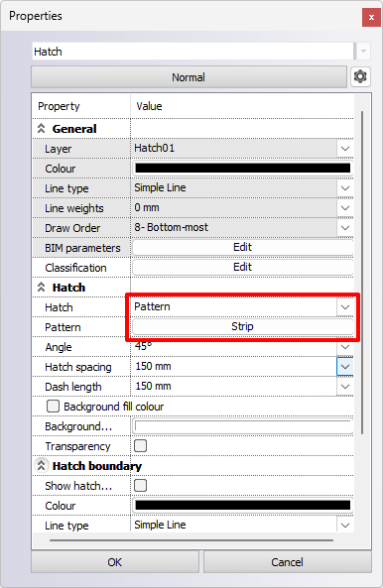The width and height of the screenshot is (383, 588).
Task: Open the Layer dropdown showing Hatch01
Action: pos(345,149)
